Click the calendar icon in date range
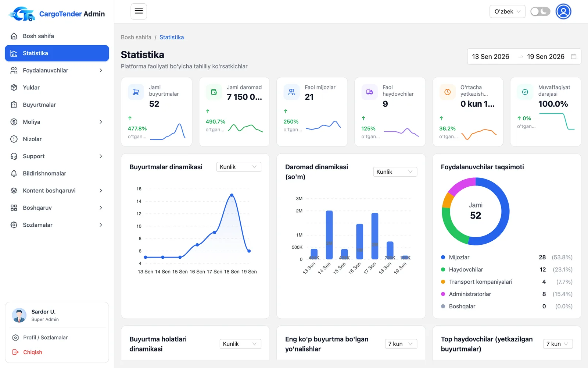Image resolution: width=588 pixels, height=368 pixels. (574, 57)
